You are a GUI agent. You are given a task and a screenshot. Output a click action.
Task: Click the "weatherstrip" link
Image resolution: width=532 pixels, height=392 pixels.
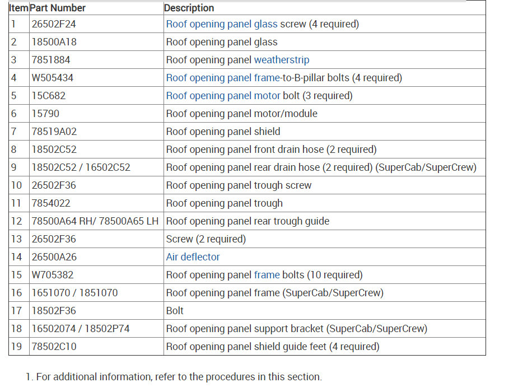pyautogui.click(x=282, y=60)
